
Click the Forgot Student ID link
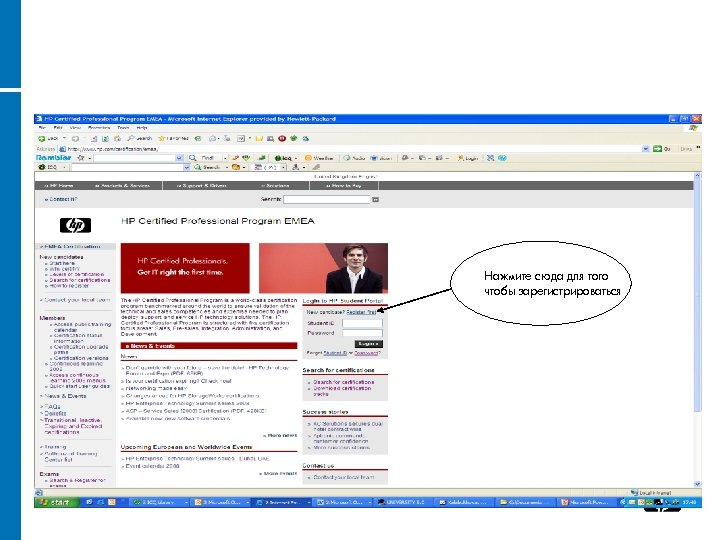pos(335,353)
